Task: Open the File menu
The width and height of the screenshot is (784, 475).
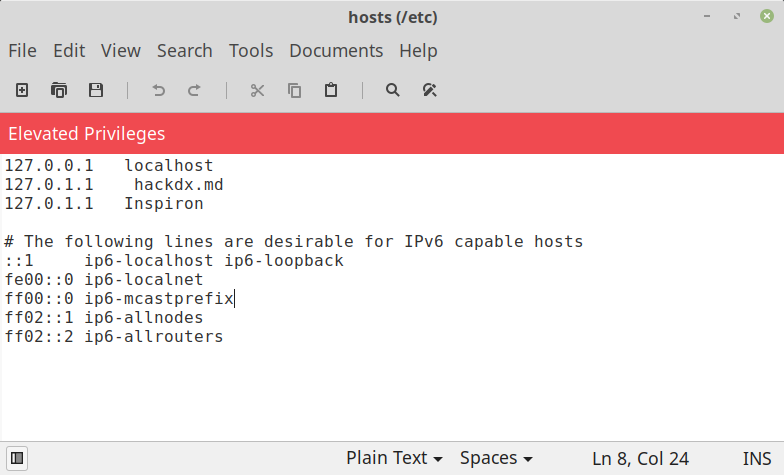Action: [x=22, y=50]
